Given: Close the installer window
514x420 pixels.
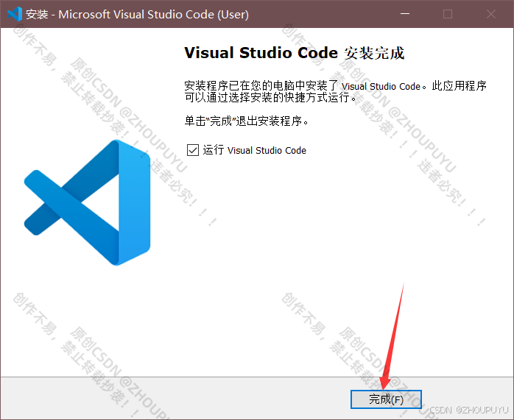Looking at the screenshot, I should pyautogui.click(x=491, y=14).
